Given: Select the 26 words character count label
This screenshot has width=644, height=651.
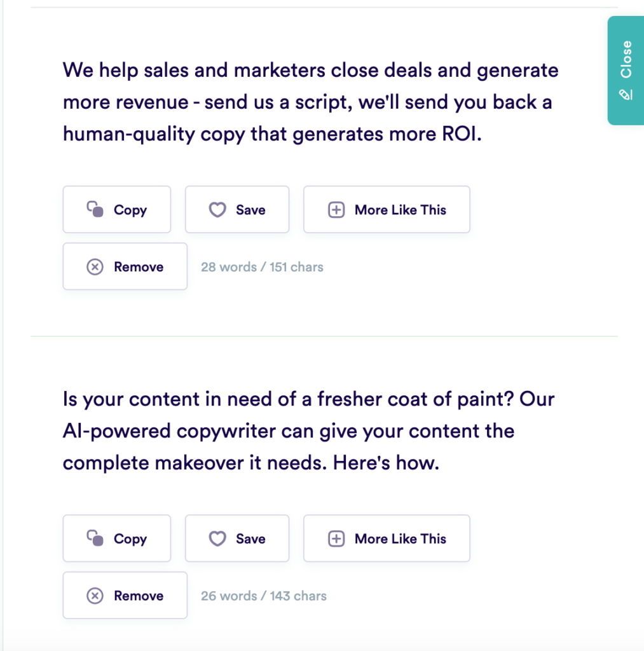Looking at the screenshot, I should 263,596.
